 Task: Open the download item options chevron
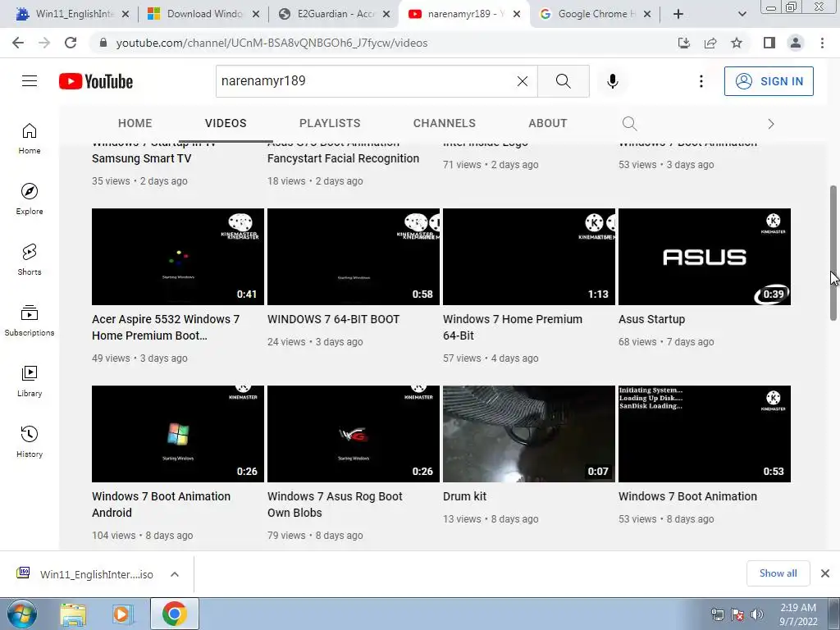click(x=175, y=574)
